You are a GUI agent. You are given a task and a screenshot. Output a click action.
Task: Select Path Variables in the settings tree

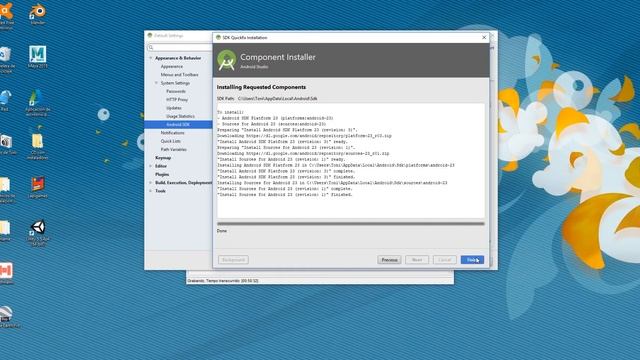[x=173, y=149]
